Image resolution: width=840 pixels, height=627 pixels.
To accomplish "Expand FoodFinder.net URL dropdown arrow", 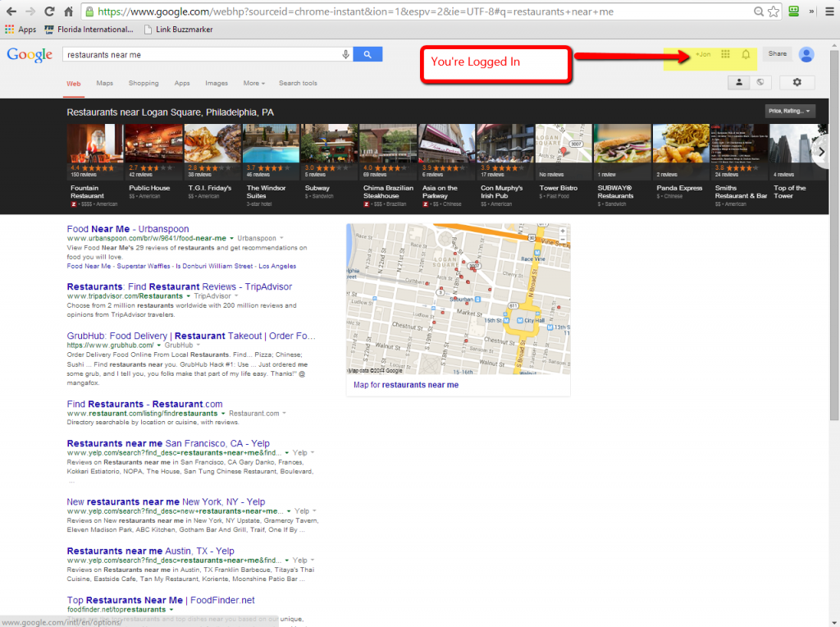I will click(171, 610).
